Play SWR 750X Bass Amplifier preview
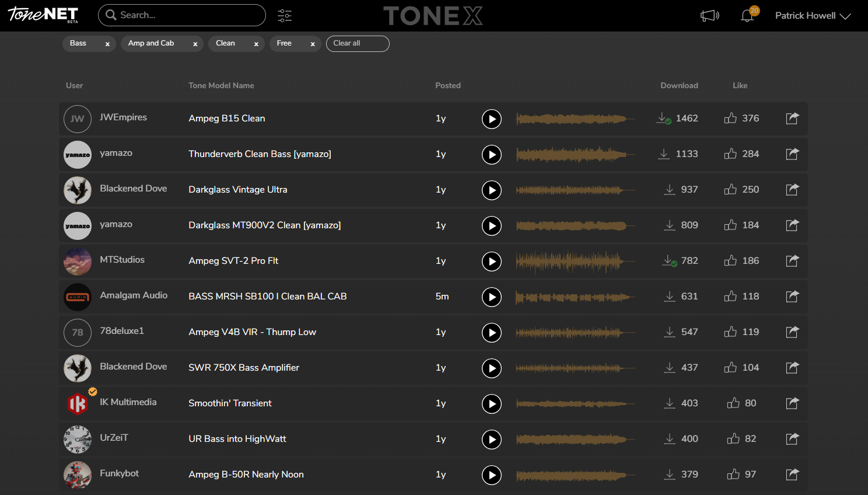Viewport: 868px width, 495px height. pos(492,368)
